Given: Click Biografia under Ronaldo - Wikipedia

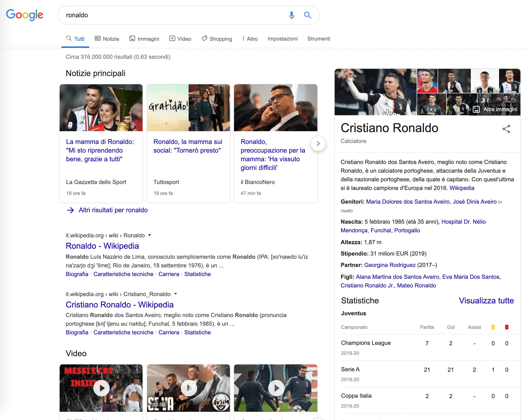Looking at the screenshot, I should (77, 274).
